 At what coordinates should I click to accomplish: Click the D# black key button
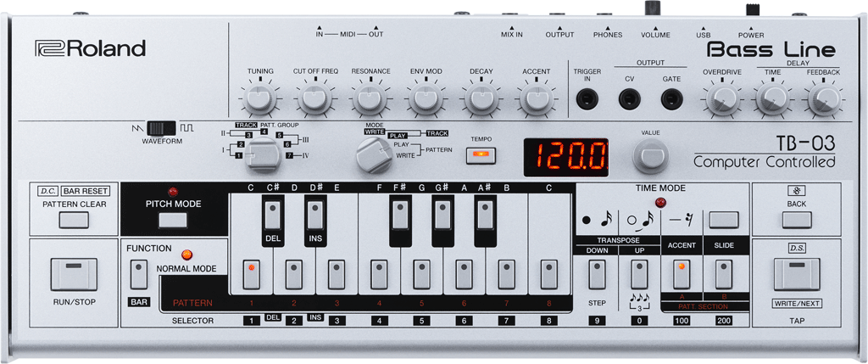click(315, 216)
